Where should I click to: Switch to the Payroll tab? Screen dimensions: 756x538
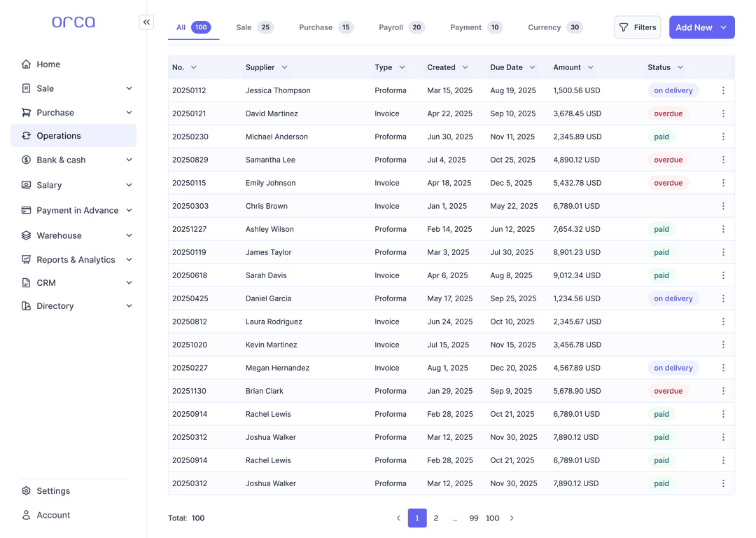392,27
